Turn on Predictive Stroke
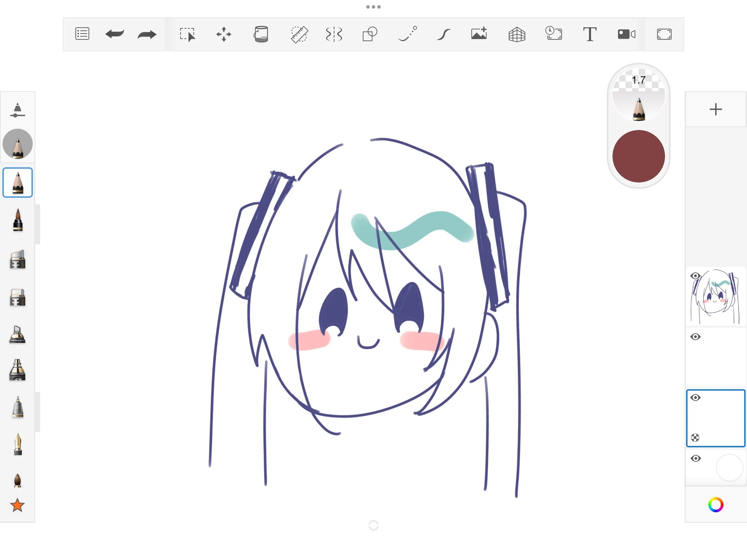 pos(408,34)
